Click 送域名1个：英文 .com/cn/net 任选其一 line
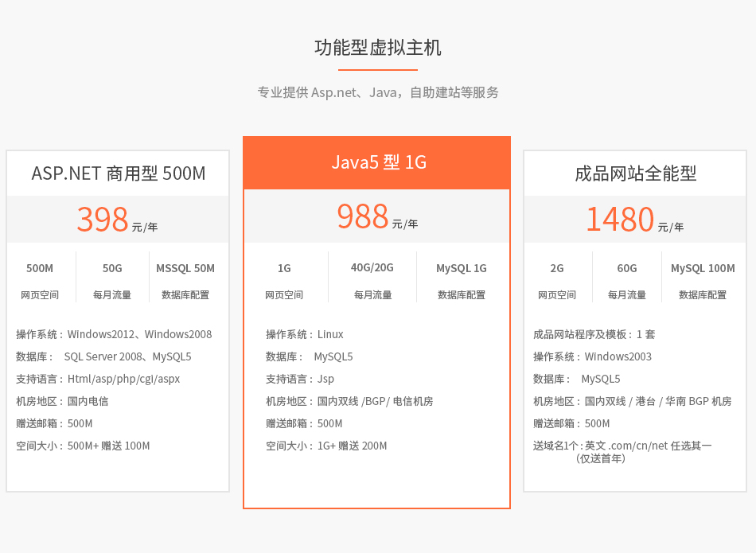Image resolution: width=756 pixels, height=553 pixels. pyautogui.click(x=622, y=446)
